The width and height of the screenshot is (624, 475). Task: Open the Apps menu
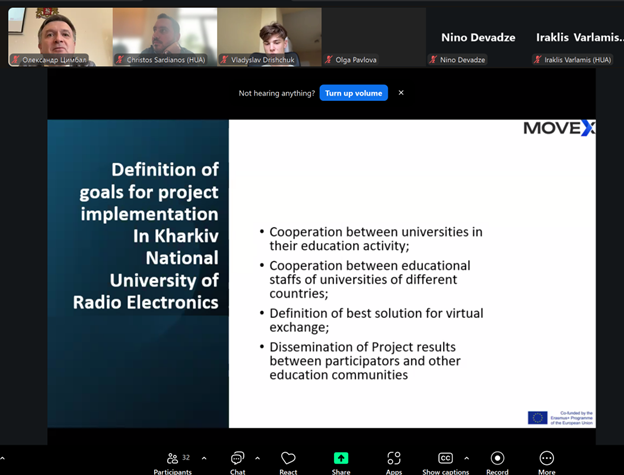pyautogui.click(x=394, y=459)
